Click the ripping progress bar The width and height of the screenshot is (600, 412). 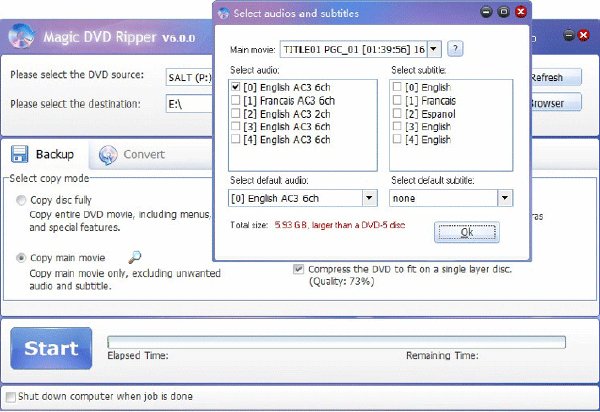click(x=336, y=342)
